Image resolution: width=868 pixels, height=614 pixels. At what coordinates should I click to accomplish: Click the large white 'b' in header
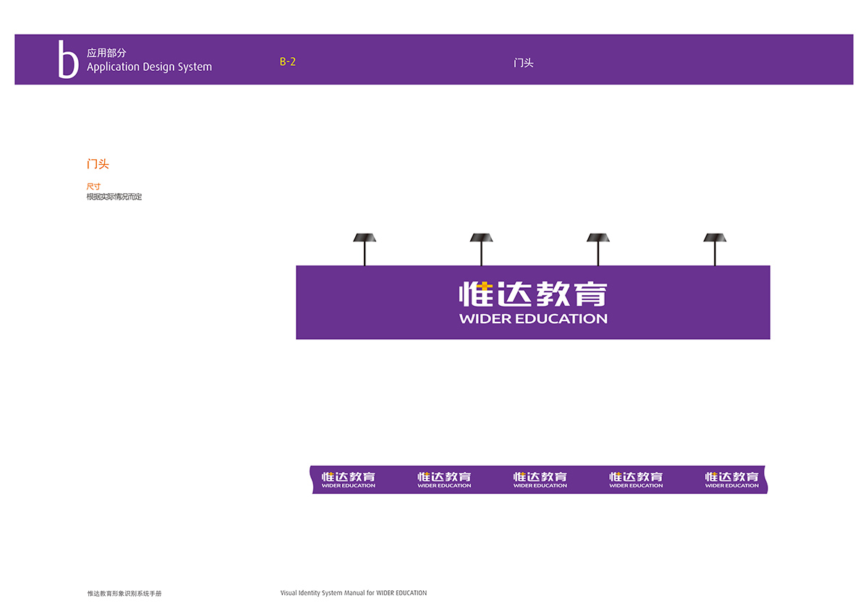(x=68, y=59)
